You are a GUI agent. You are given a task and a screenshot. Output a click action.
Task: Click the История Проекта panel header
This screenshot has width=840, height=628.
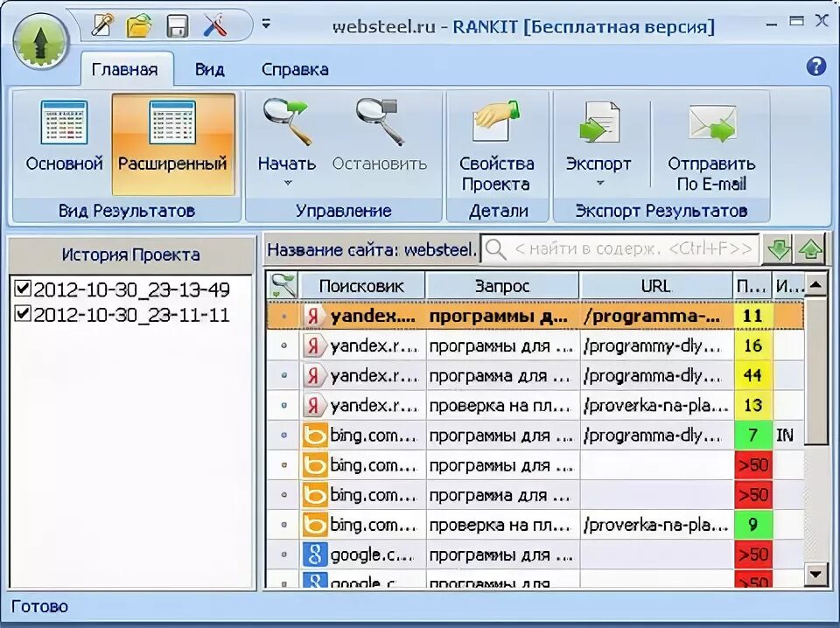131,255
